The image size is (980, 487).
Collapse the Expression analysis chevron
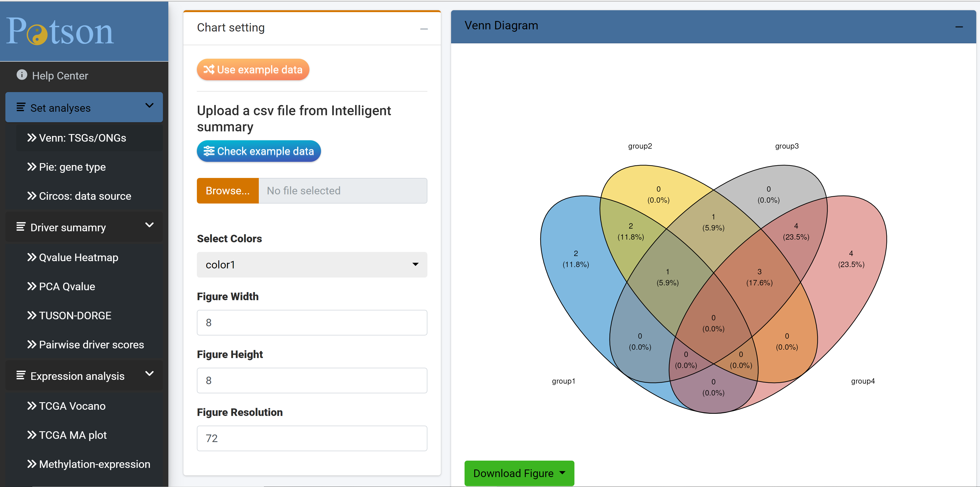point(149,374)
